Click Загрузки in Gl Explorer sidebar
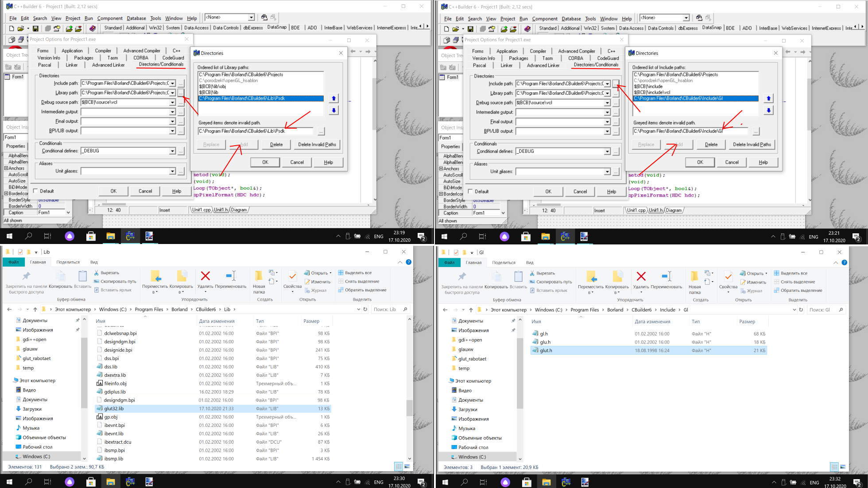The width and height of the screenshot is (868, 488). coord(468,410)
